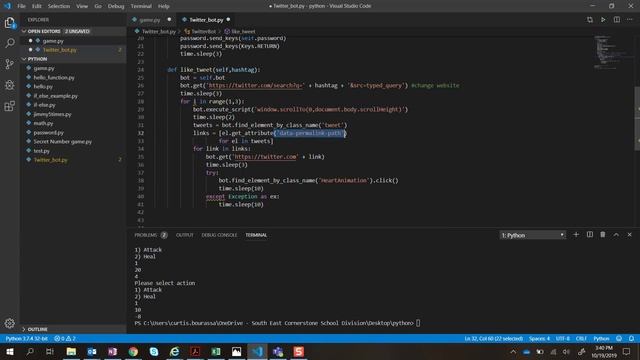Click the clock in system tray

point(604,351)
